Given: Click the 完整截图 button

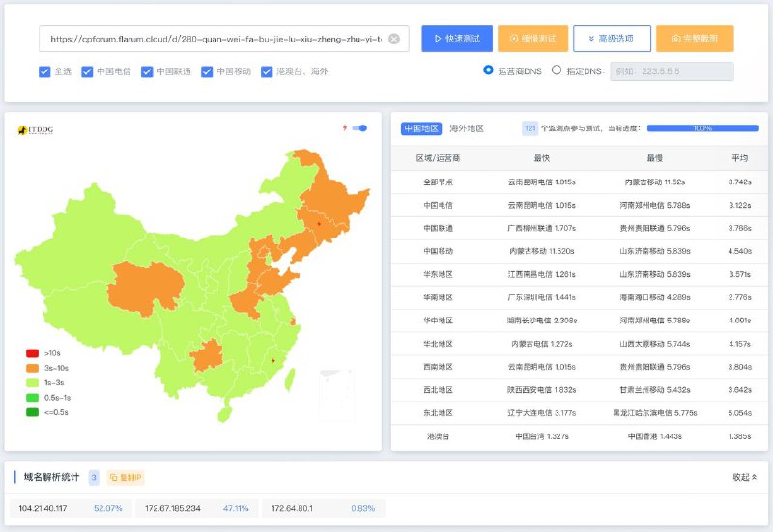Looking at the screenshot, I should (695, 39).
